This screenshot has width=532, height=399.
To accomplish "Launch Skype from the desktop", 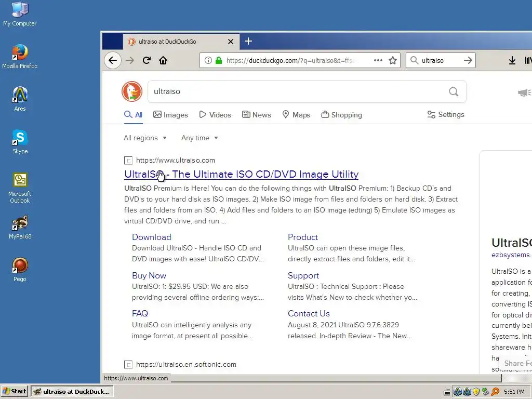I will [20, 141].
